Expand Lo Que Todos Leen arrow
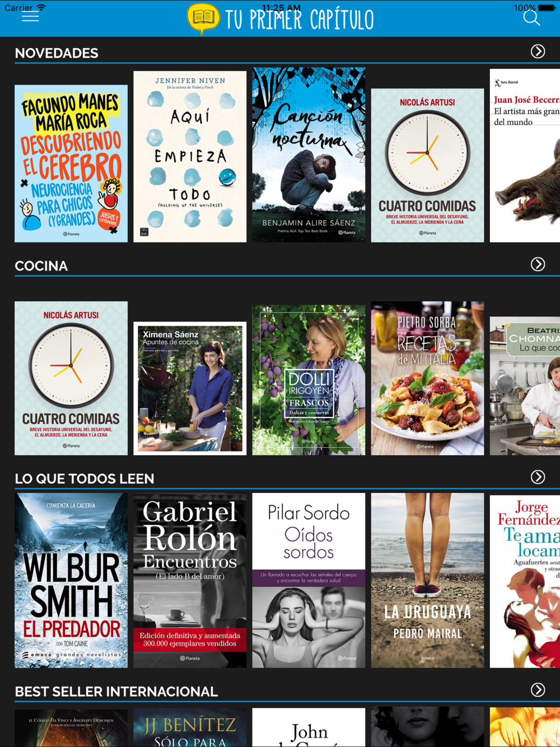The height and width of the screenshot is (747, 560). click(x=538, y=477)
